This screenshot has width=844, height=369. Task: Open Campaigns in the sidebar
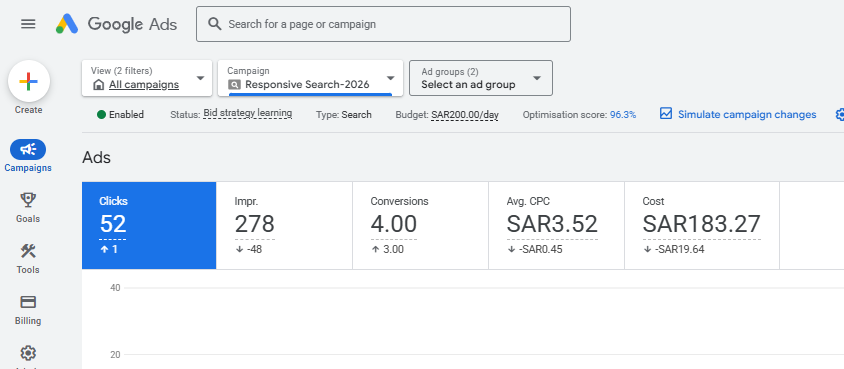[x=28, y=156]
